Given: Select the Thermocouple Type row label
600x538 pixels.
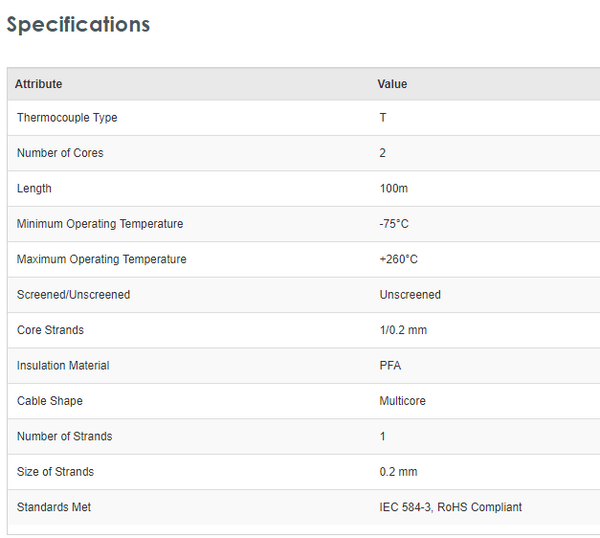Looking at the screenshot, I should coord(67,118).
